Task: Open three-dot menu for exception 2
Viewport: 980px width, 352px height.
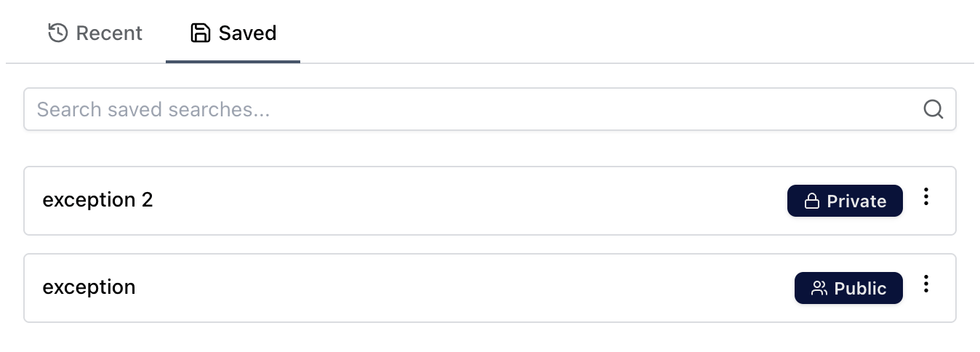Action: click(x=925, y=197)
